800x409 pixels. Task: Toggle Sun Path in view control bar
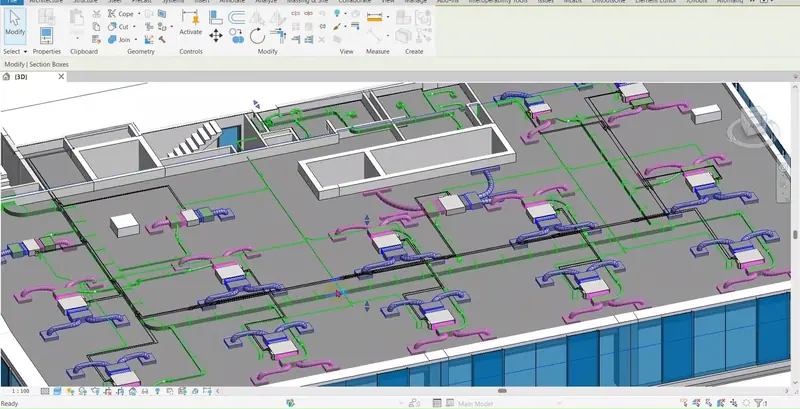pos(70,391)
